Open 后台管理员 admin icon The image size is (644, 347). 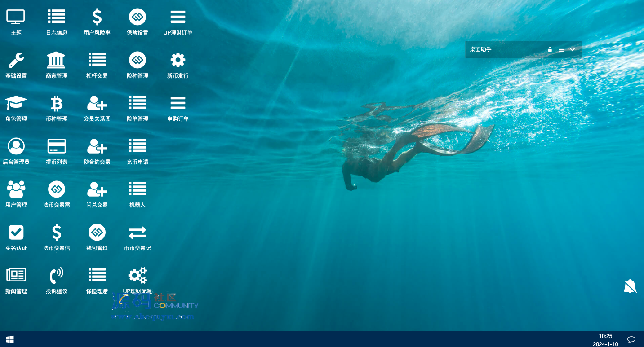[16, 146]
